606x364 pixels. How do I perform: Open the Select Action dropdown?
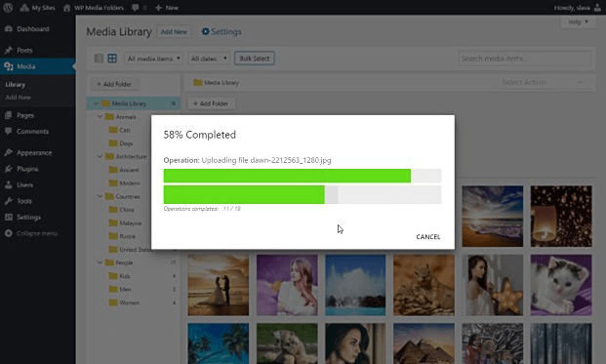click(x=541, y=82)
